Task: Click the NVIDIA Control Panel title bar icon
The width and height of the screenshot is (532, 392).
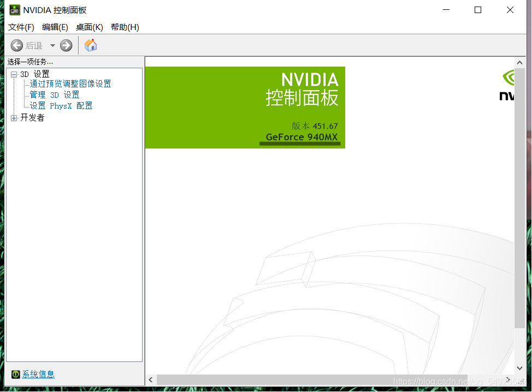Action: [x=15, y=10]
